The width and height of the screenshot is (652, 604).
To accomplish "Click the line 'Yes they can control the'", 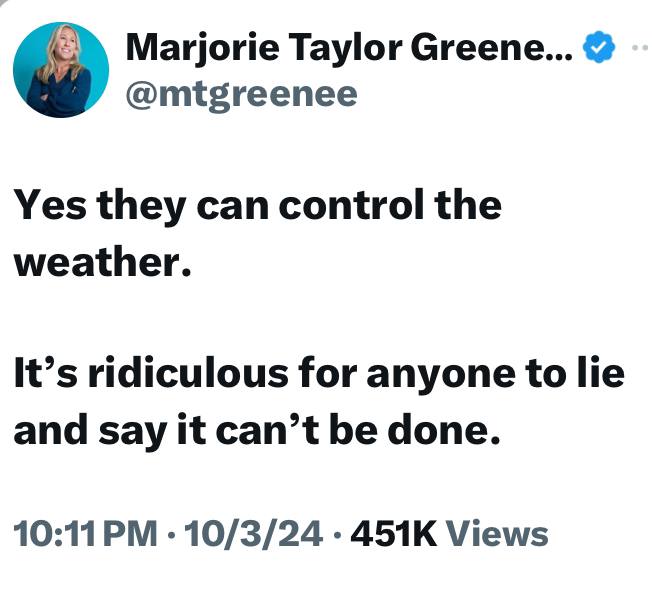I will 257,206.
